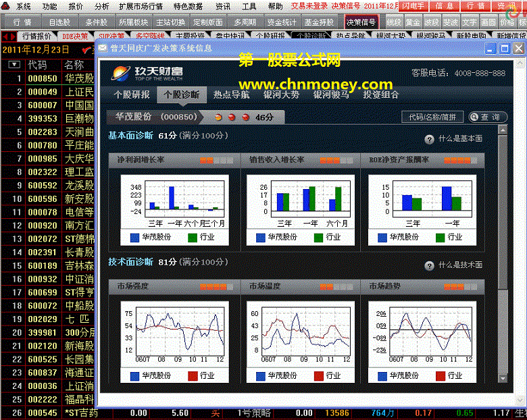
Task: Open the 系统 menu
Action: click(x=24, y=6)
